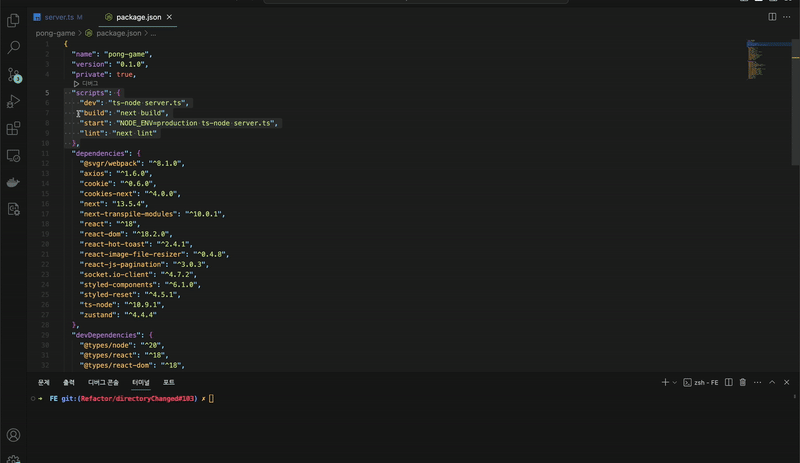The image size is (800, 463).
Task: Open the Explorer view in activity bar
Action: pos(13,20)
